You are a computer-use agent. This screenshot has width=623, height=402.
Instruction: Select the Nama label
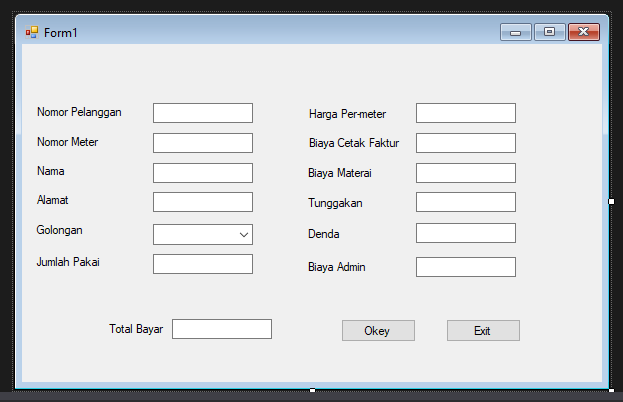50,171
